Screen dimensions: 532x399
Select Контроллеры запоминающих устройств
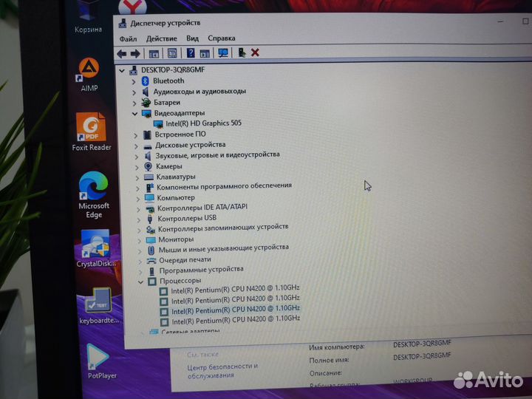(223, 228)
